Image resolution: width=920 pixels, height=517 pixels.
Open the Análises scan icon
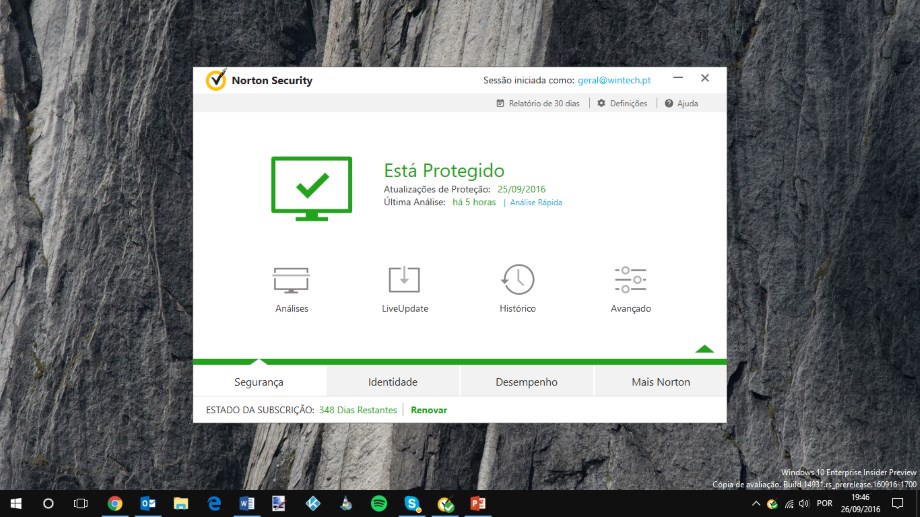[291, 280]
